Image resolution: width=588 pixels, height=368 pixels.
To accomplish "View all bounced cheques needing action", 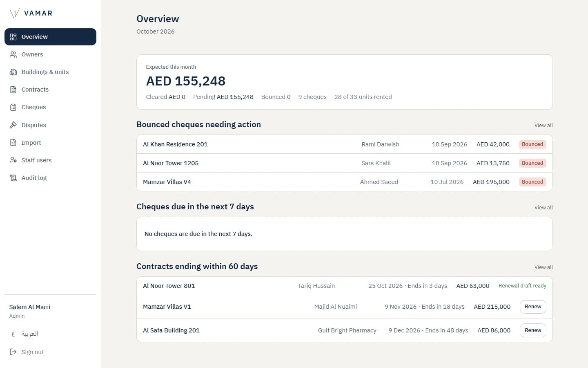I will [543, 126].
